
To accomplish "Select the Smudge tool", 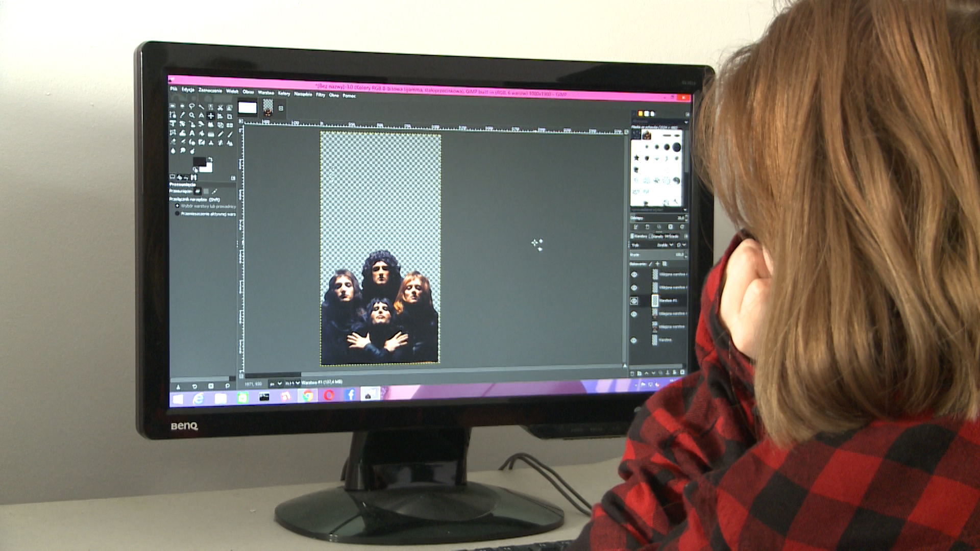I will pyautogui.click(x=182, y=151).
